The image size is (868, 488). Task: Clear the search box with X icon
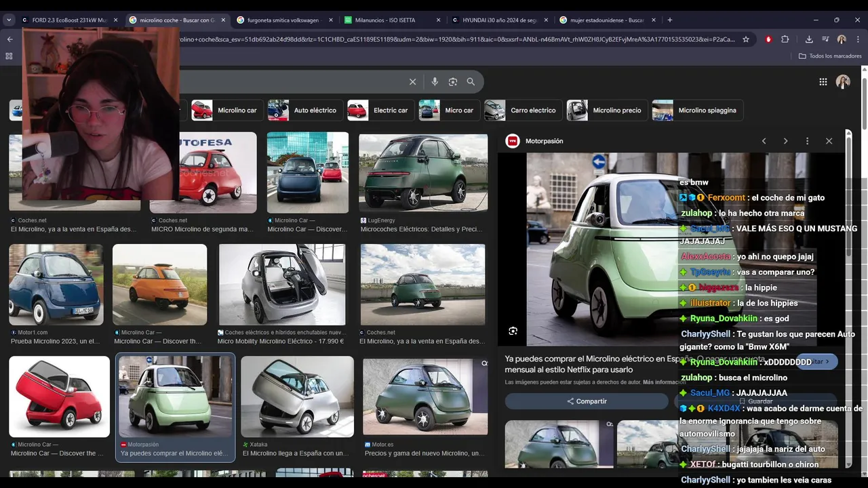click(x=412, y=81)
